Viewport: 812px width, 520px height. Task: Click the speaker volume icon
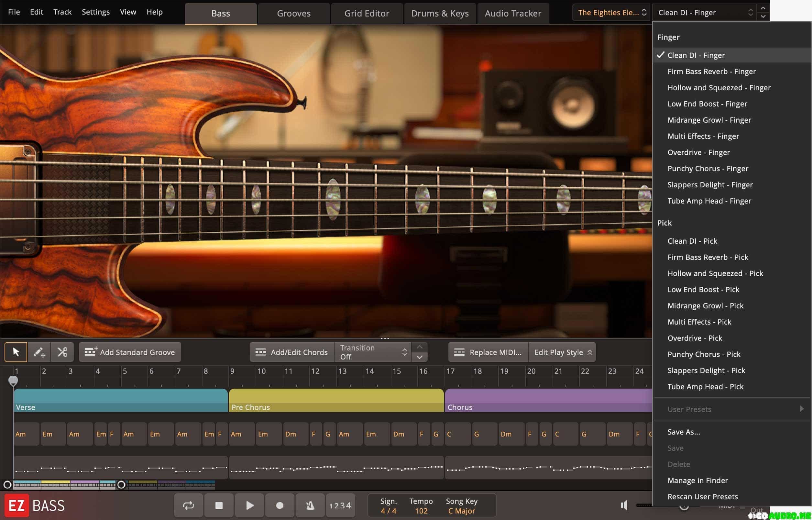click(624, 505)
